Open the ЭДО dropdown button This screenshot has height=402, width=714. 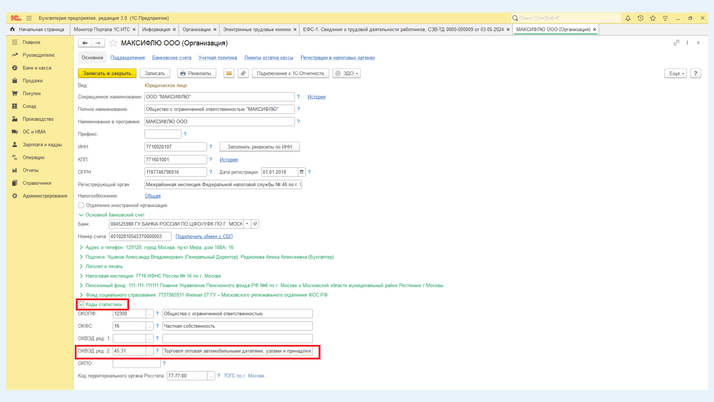346,73
